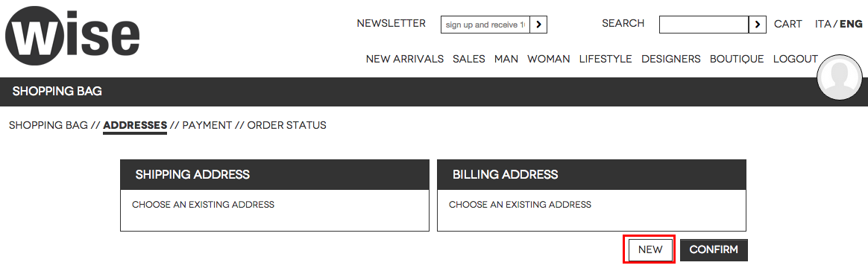Click the search arrow button
This screenshot has height=274, width=868.
(758, 25)
